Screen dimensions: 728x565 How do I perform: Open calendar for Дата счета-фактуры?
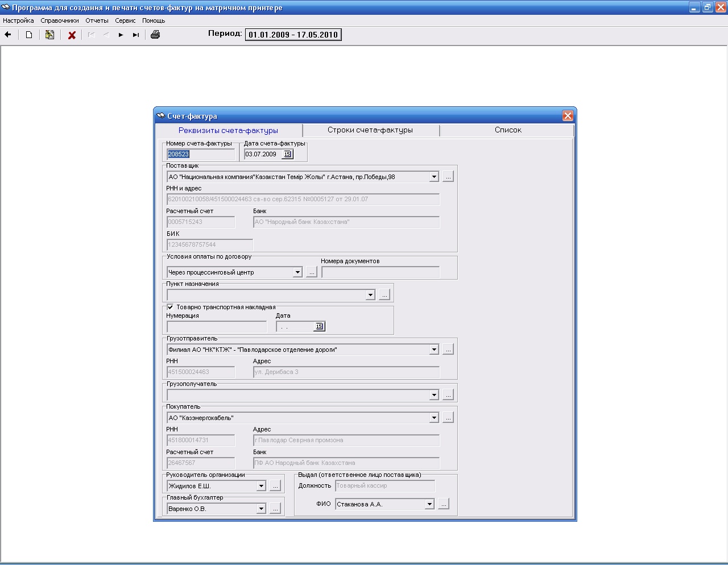[287, 154]
